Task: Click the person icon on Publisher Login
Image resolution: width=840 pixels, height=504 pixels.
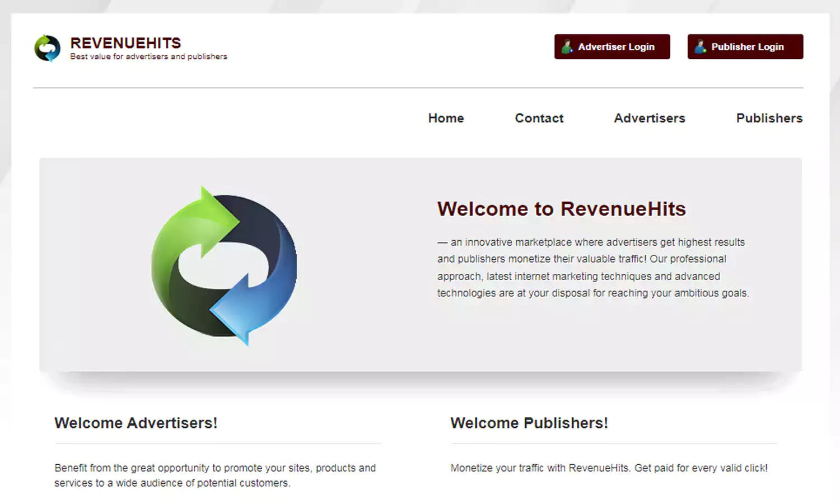Action: click(x=700, y=47)
